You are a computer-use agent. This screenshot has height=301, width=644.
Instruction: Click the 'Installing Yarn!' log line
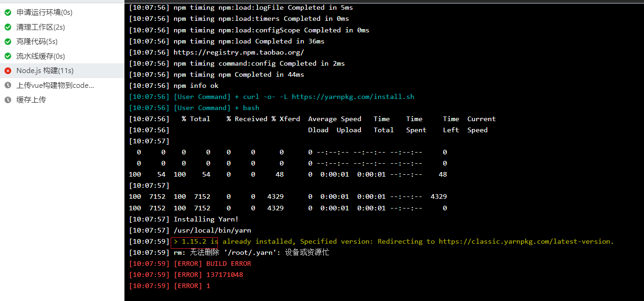[x=184, y=219]
